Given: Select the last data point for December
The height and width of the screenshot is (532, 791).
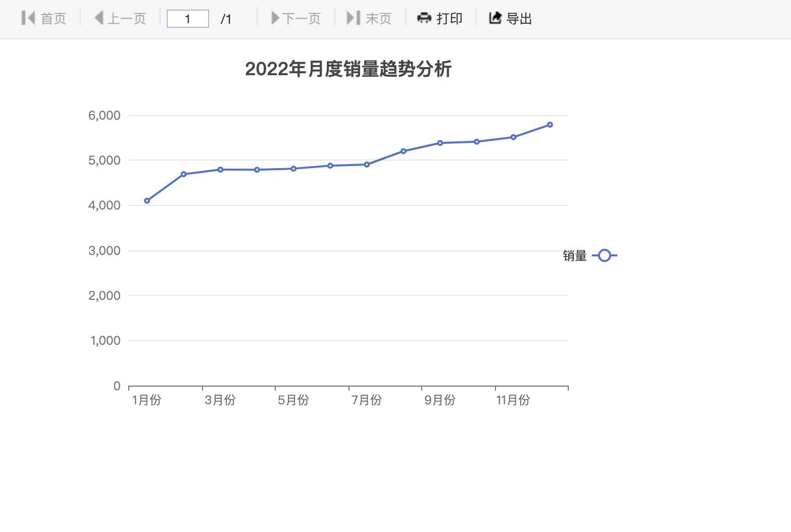Looking at the screenshot, I should (x=550, y=125).
